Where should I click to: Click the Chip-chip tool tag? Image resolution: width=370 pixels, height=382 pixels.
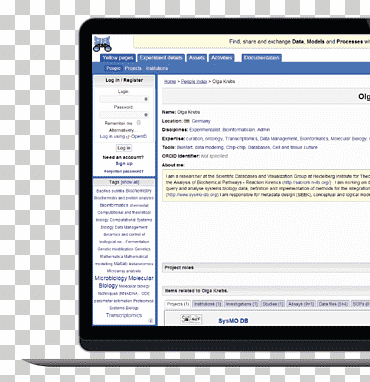(x=236, y=147)
